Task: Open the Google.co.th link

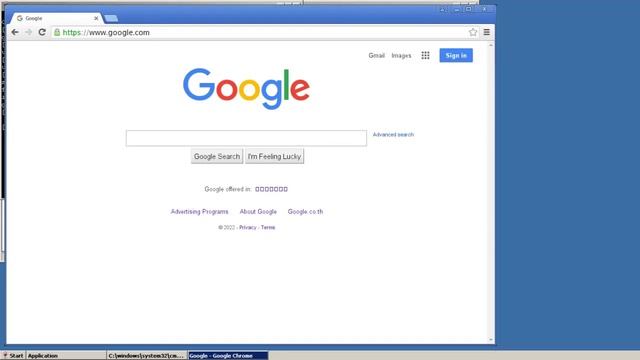Action: (x=305, y=211)
